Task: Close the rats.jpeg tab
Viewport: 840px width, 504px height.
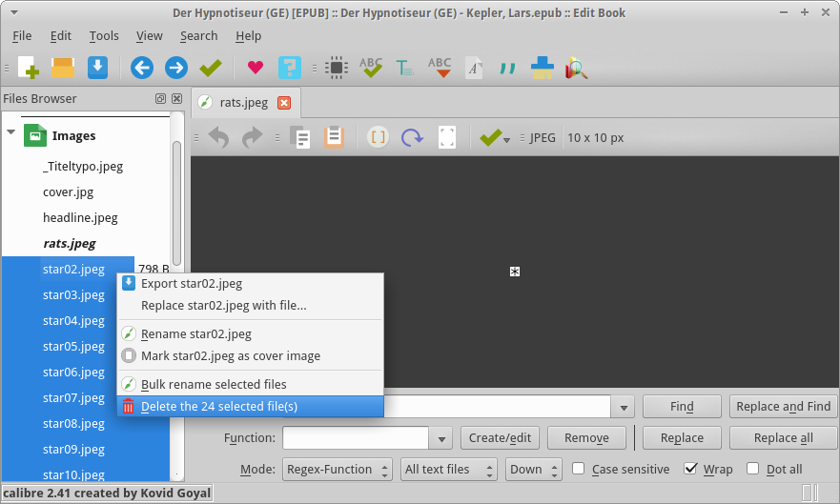Action: 284,103
